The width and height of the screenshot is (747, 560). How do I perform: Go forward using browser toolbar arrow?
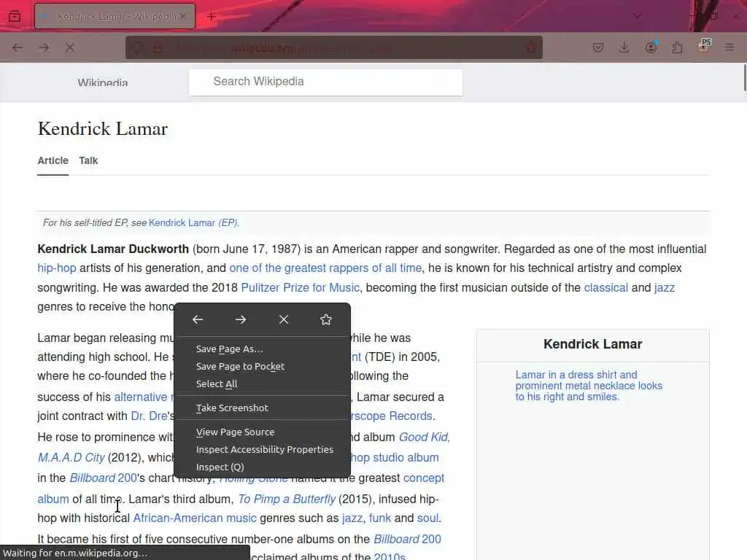click(x=44, y=47)
